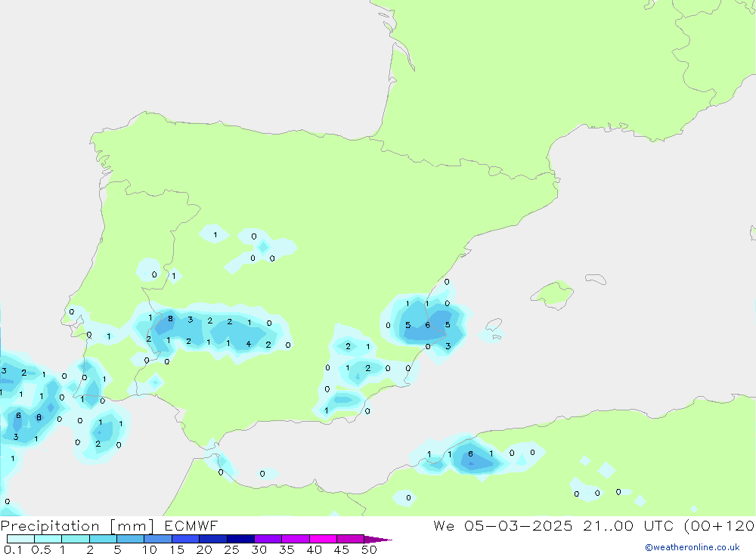
Task: Click the '10' legend scale label
Action: [150, 549]
